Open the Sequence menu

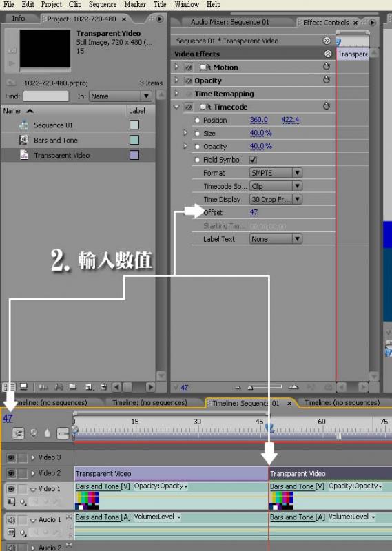tap(103, 5)
